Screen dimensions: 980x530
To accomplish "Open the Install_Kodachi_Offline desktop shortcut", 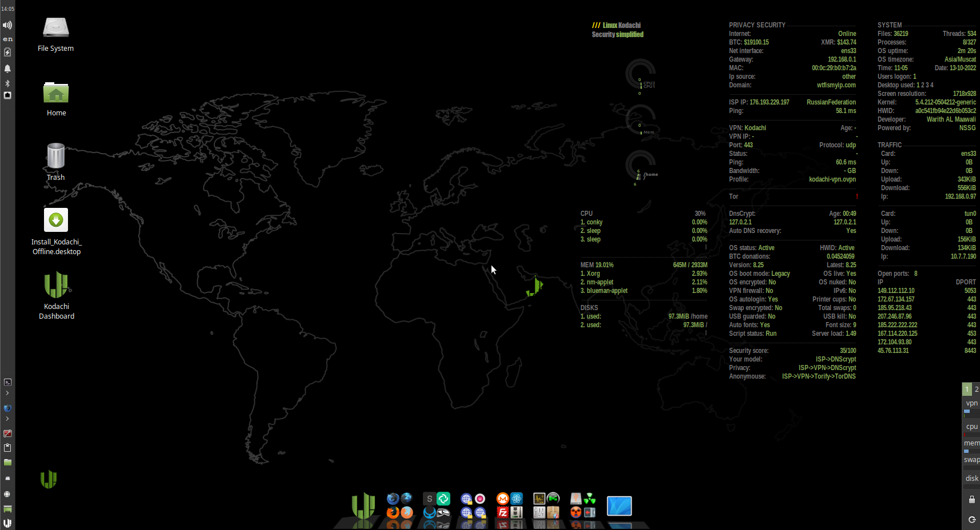I will [56, 220].
